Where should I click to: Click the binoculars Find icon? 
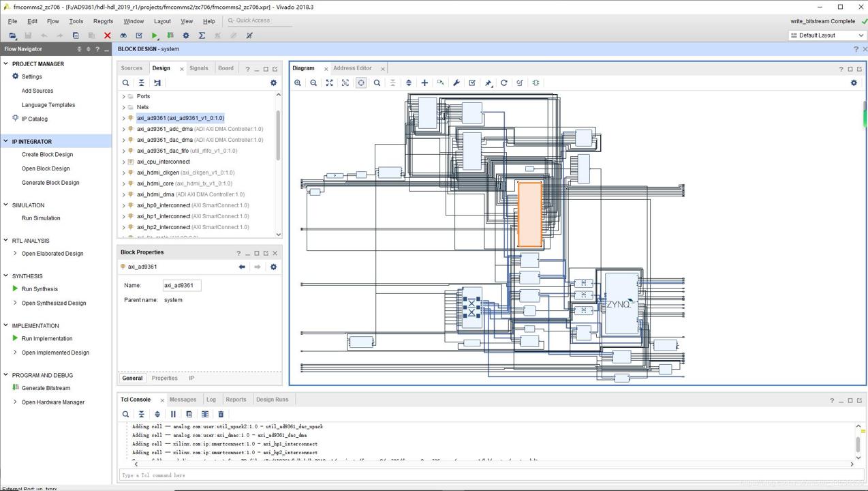pos(123,35)
